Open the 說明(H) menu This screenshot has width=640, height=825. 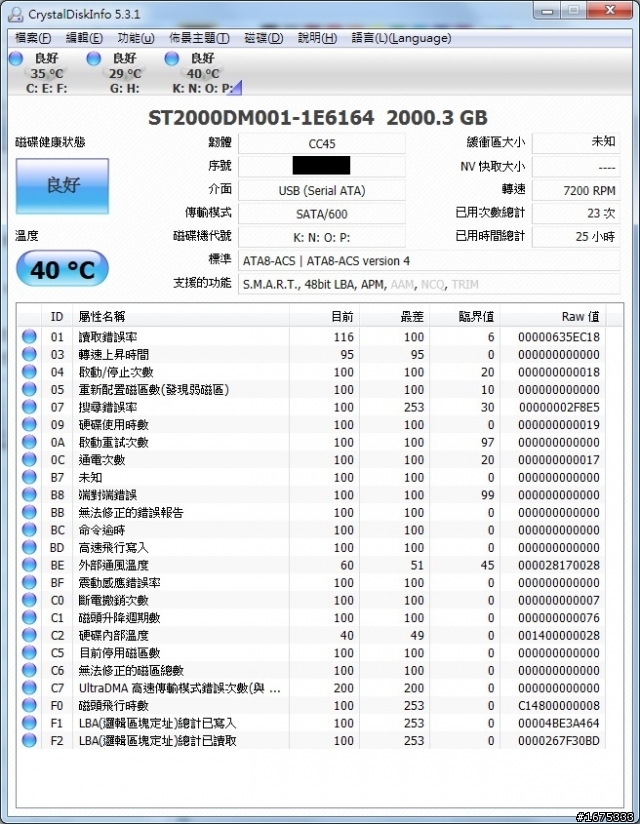317,38
